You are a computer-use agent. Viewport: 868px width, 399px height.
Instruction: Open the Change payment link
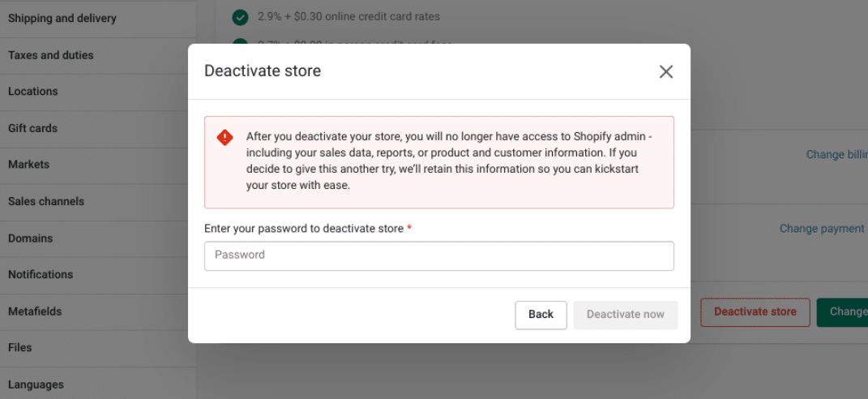click(822, 229)
